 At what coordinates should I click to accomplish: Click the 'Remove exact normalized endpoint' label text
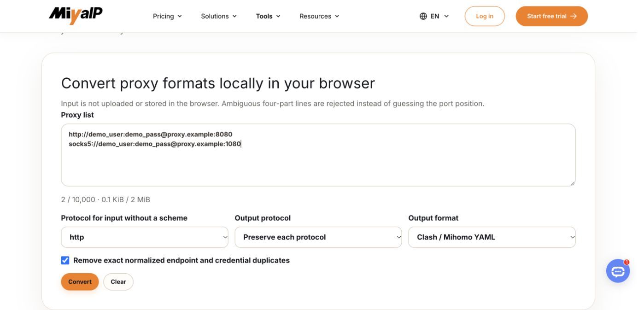click(181, 260)
